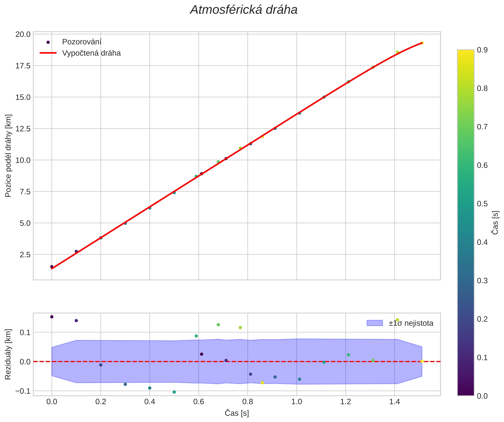Click the ±1σ nejistota legend patch
The height and width of the screenshot is (422, 504).
point(374,323)
